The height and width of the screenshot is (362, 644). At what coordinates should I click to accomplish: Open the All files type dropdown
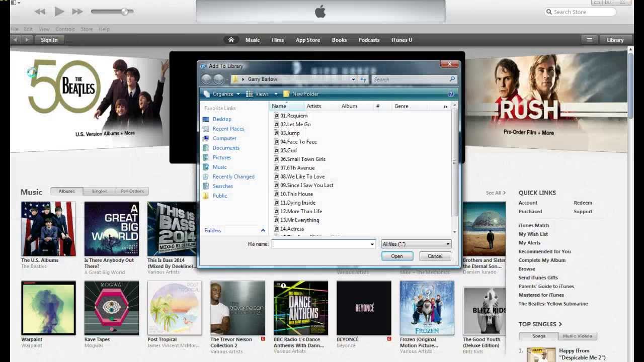416,244
